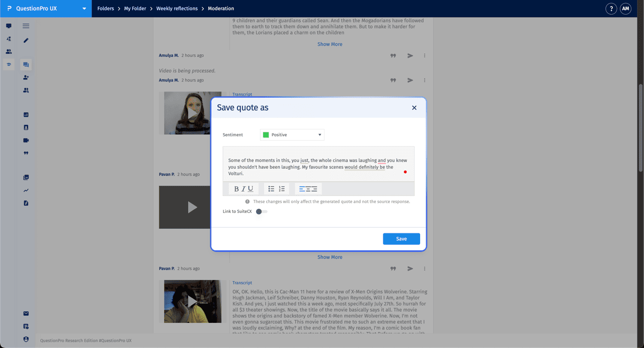Enable underline formatting in the quote editor
Viewport: 644px width, 348px height.
pyautogui.click(x=251, y=189)
